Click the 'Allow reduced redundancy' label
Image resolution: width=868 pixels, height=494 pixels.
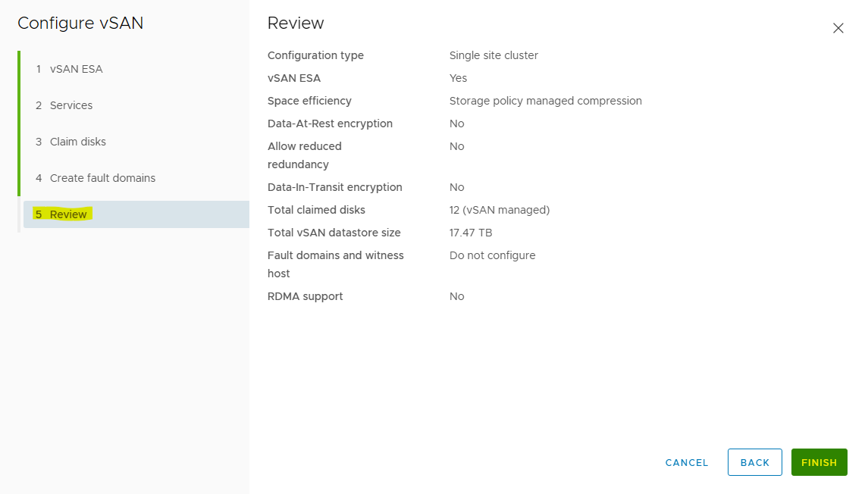(x=305, y=155)
